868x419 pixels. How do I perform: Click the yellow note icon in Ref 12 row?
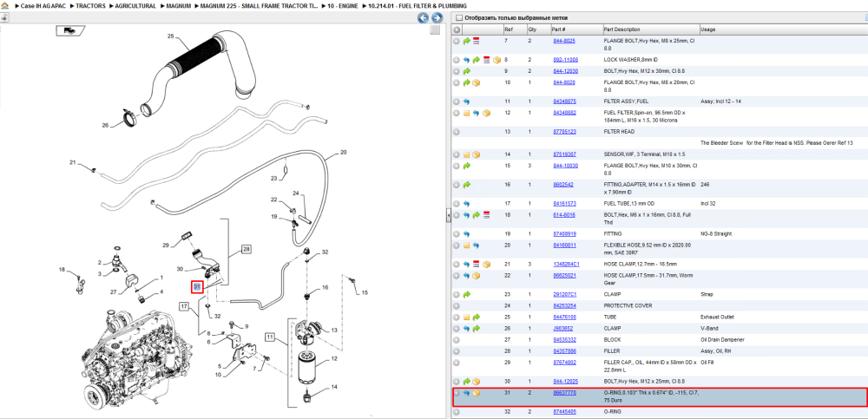467,113
